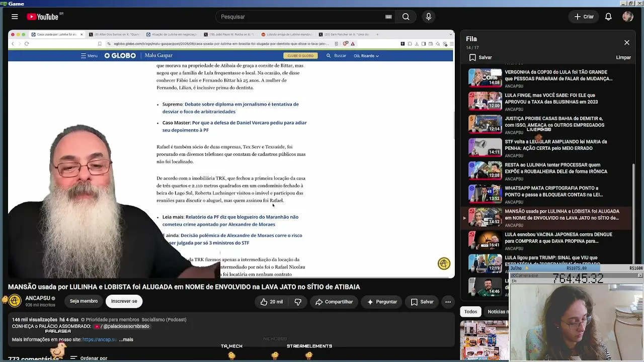
Task: Subscribe with the Inscrever-se button
Action: [x=124, y=301]
